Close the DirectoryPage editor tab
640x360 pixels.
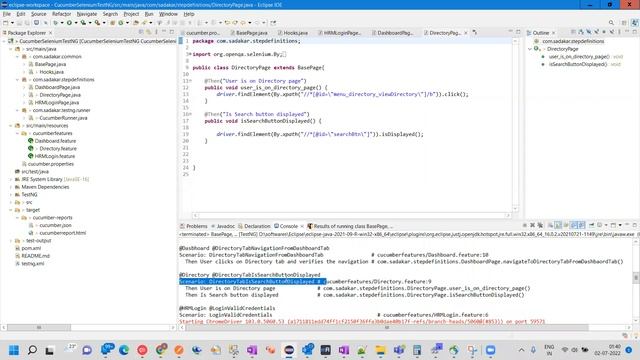466,33
